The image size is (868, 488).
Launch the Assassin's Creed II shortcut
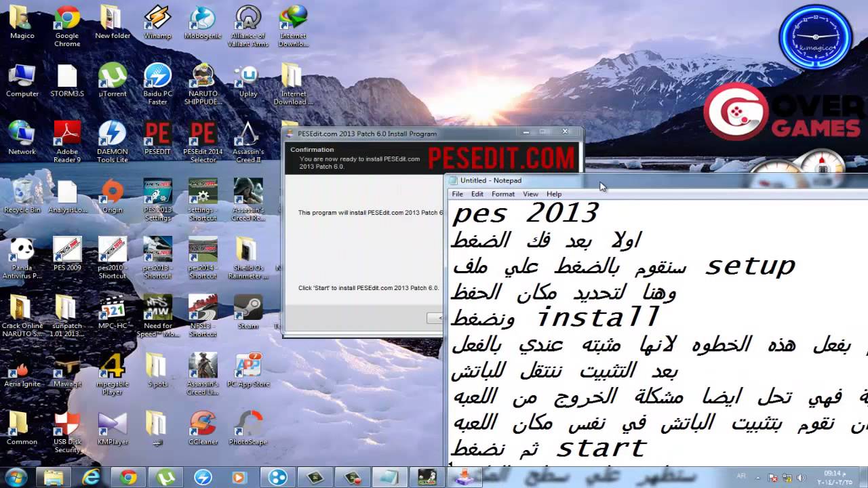click(248, 142)
